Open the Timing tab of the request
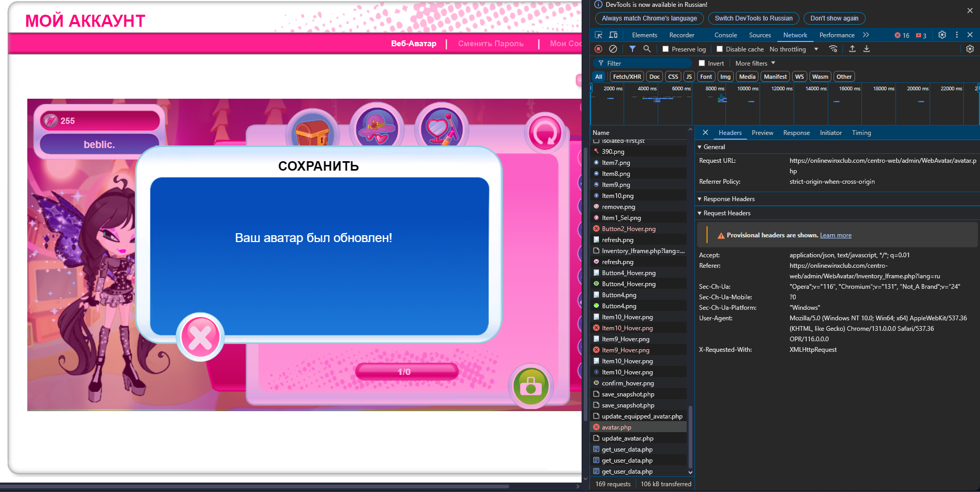980x492 pixels. [861, 133]
